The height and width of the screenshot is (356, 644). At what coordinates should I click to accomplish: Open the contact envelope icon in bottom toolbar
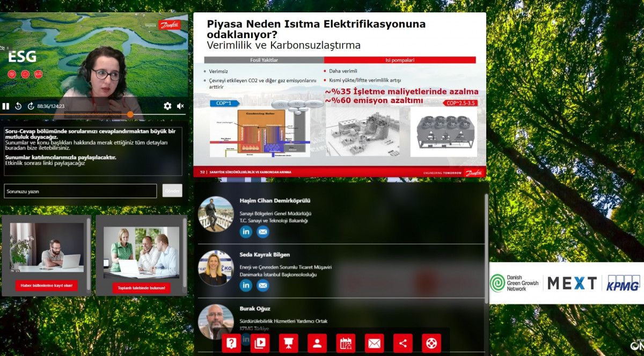(375, 343)
